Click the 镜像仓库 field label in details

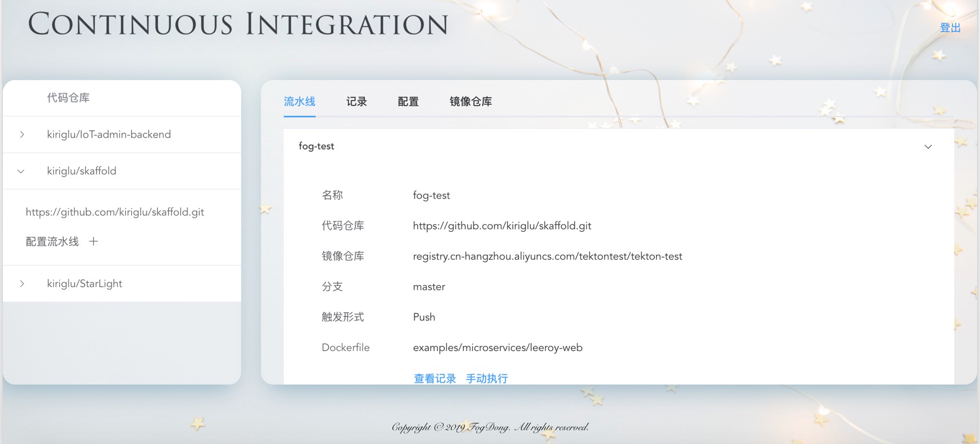tap(343, 256)
